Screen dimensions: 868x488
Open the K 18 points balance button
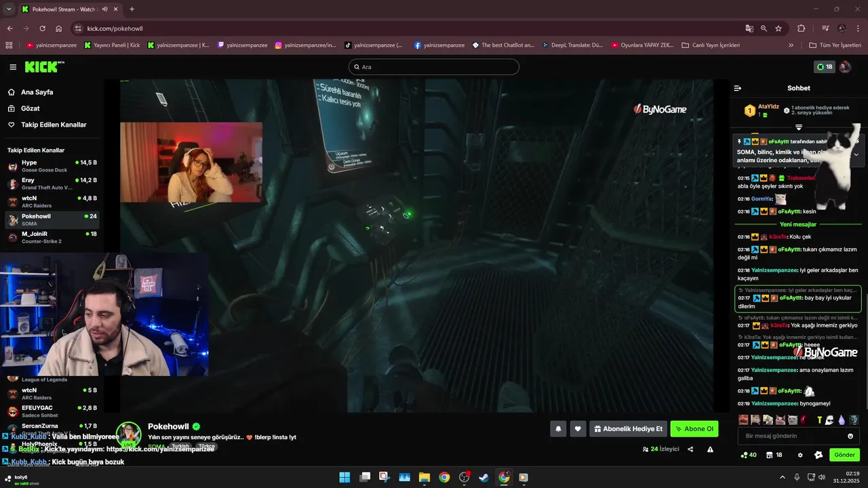point(825,67)
